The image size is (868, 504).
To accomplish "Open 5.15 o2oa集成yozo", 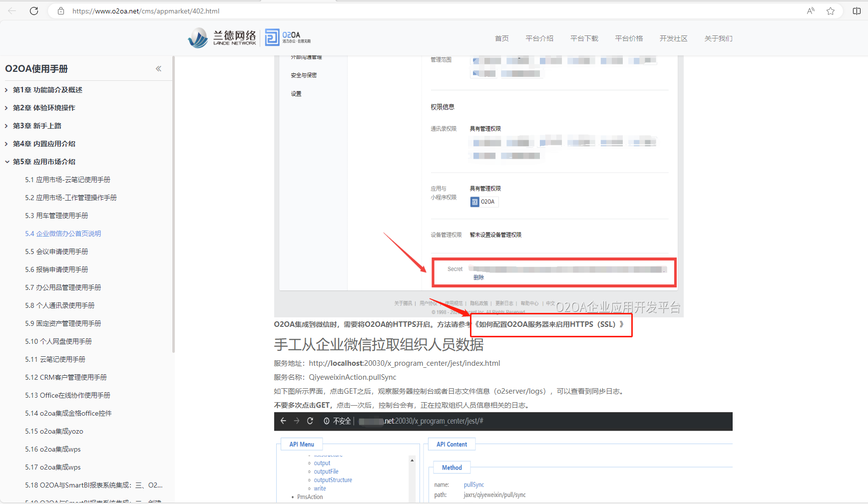I will [x=54, y=431].
